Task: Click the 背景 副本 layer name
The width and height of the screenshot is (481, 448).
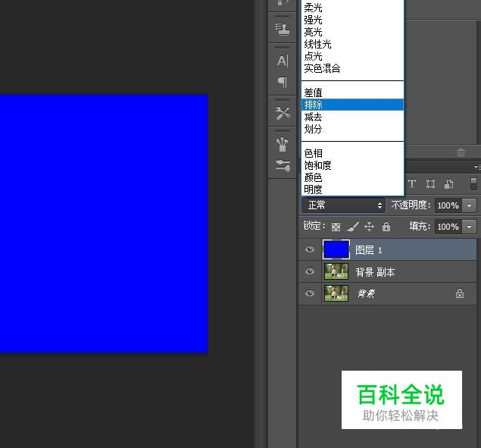Action: [375, 272]
